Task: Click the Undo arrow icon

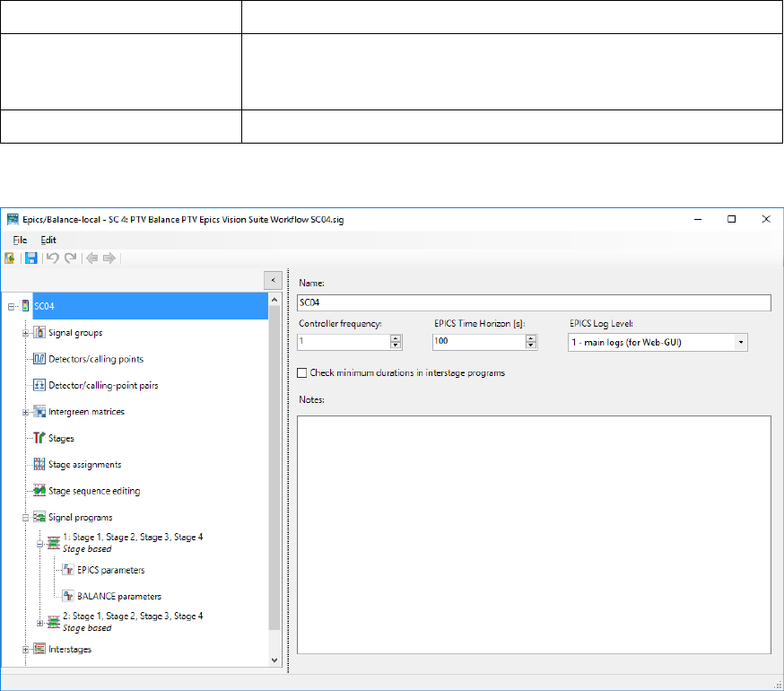Action: [x=53, y=258]
